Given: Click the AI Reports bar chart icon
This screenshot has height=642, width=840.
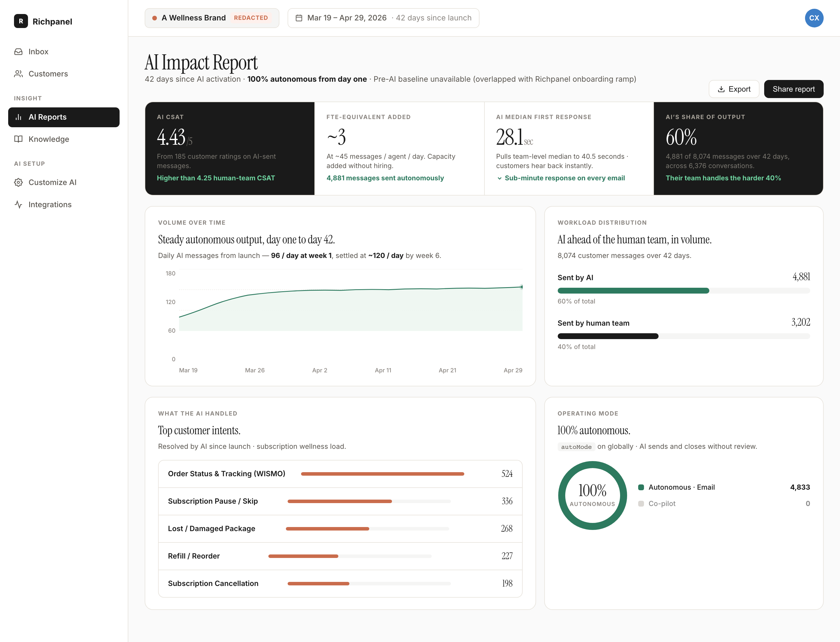Looking at the screenshot, I should [x=18, y=117].
